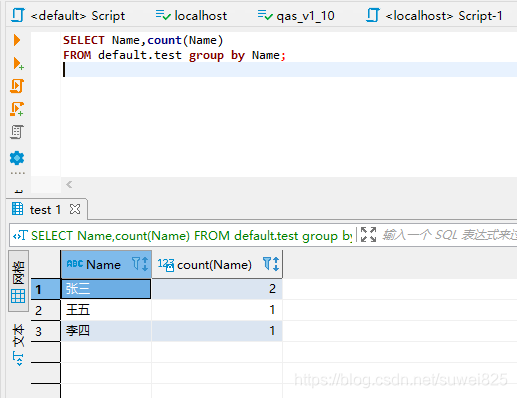Select row number 3 header
Image resolution: width=517 pixels, height=398 pixels.
pos(46,331)
